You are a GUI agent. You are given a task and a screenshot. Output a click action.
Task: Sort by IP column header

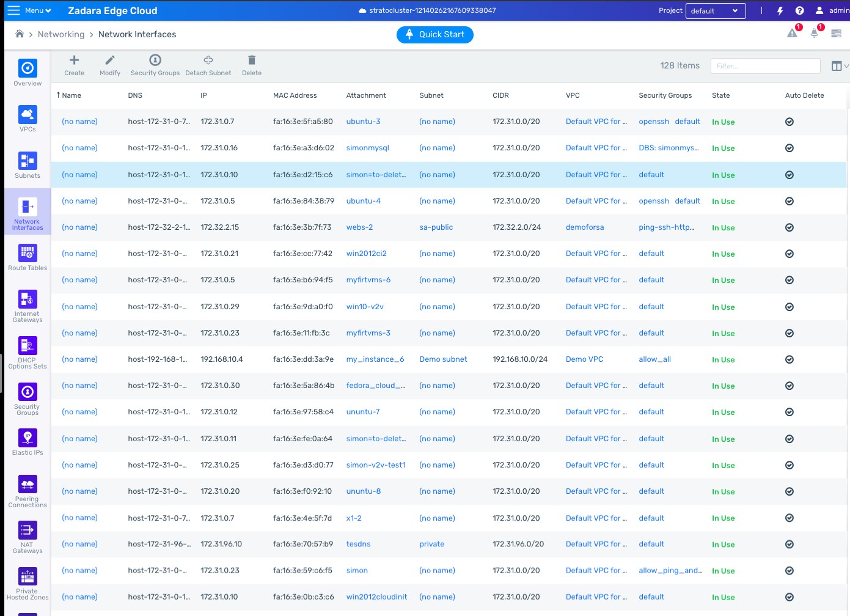[x=204, y=95]
